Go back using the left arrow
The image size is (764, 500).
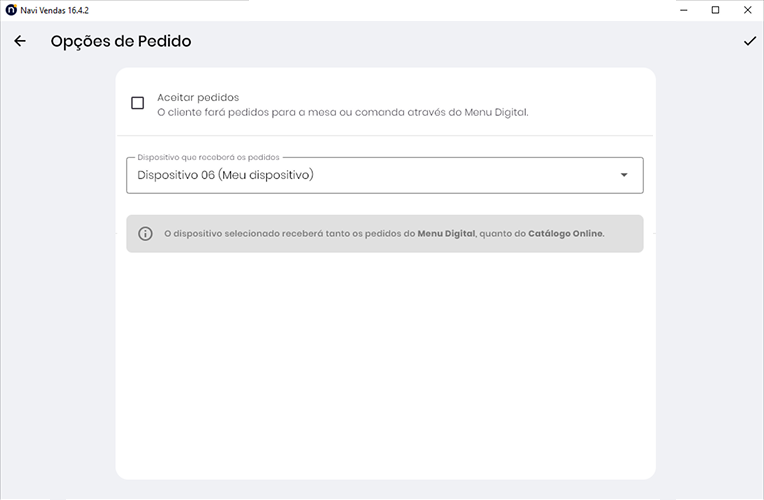pos(20,41)
